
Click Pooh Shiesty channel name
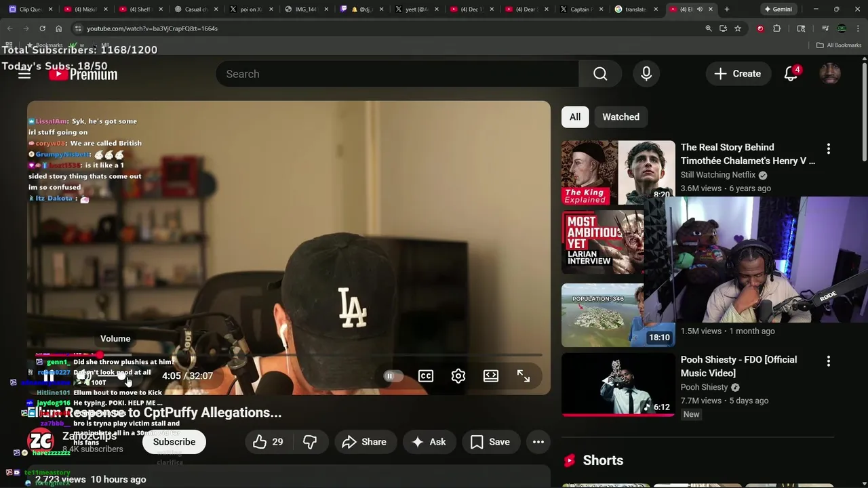704,387
